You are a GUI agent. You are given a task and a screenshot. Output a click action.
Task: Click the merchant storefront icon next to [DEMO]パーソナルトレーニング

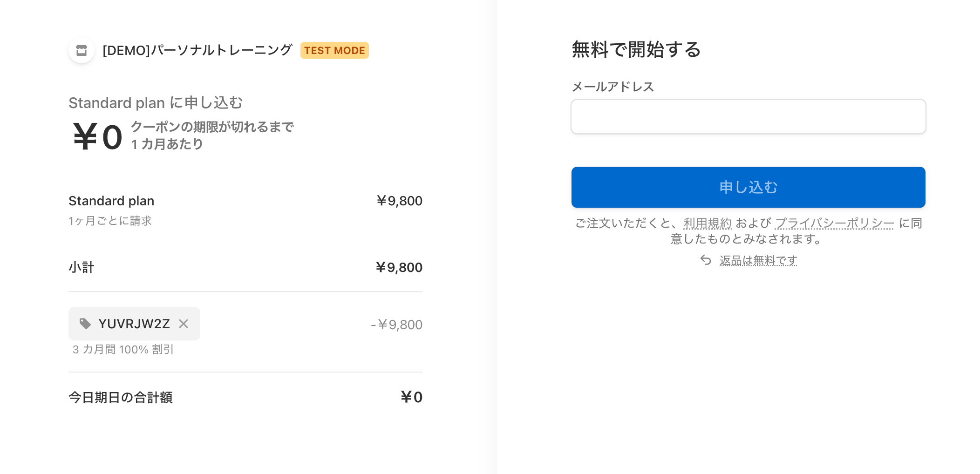pyautogui.click(x=81, y=50)
